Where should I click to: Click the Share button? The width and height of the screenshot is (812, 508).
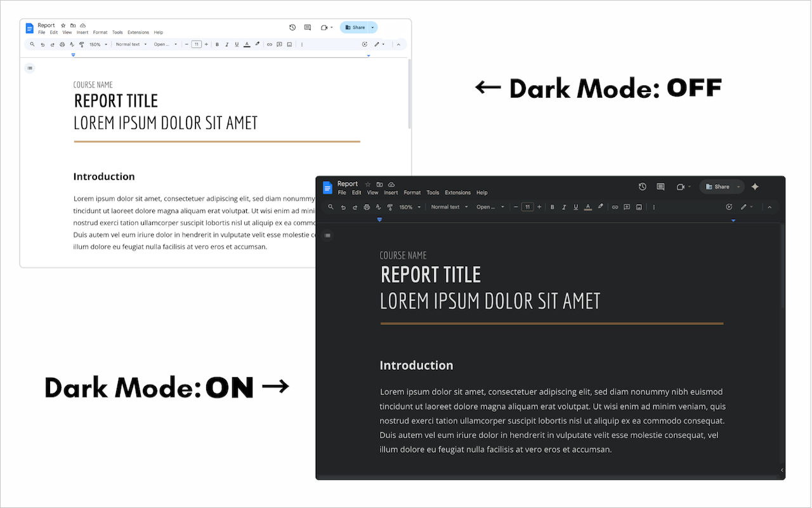(719, 187)
